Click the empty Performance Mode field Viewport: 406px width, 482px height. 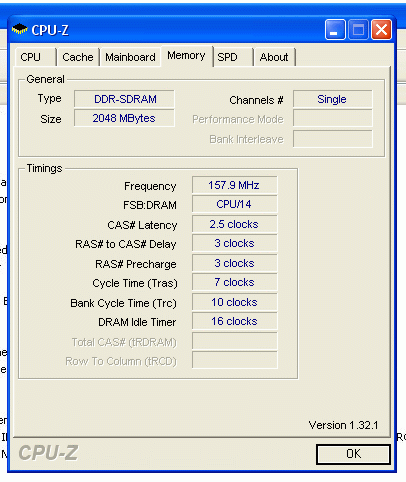click(x=333, y=119)
